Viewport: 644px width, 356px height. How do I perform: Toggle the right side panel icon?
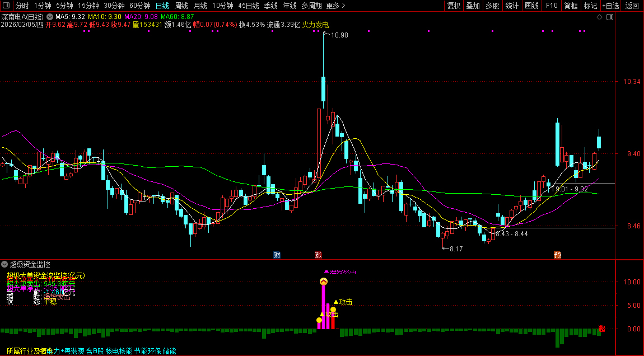pyautogui.click(x=610, y=17)
